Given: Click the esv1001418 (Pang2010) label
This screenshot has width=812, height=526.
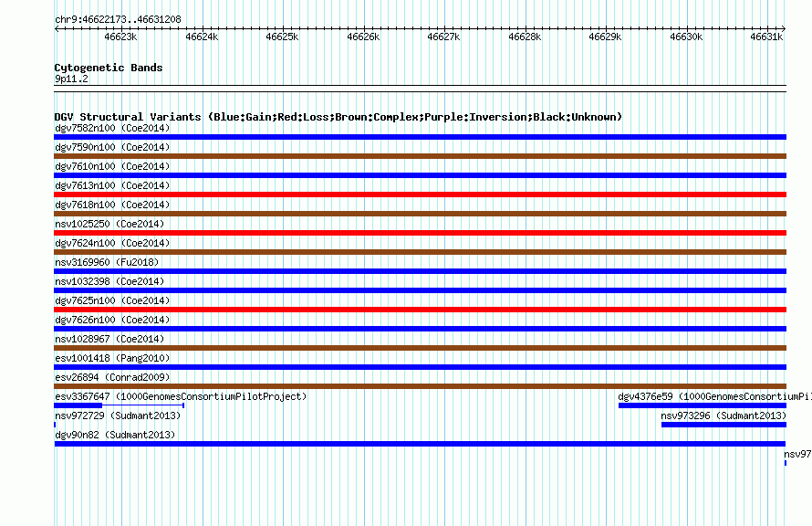Looking at the screenshot, I should [112, 358].
